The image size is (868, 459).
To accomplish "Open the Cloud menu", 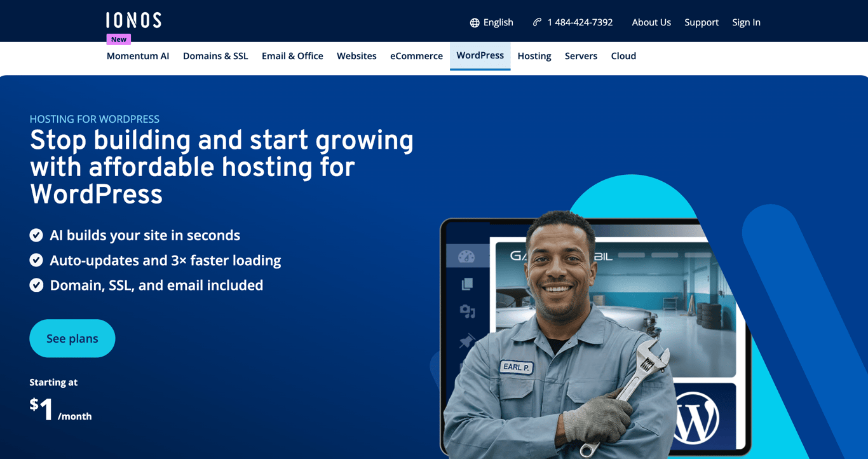I will [x=623, y=56].
